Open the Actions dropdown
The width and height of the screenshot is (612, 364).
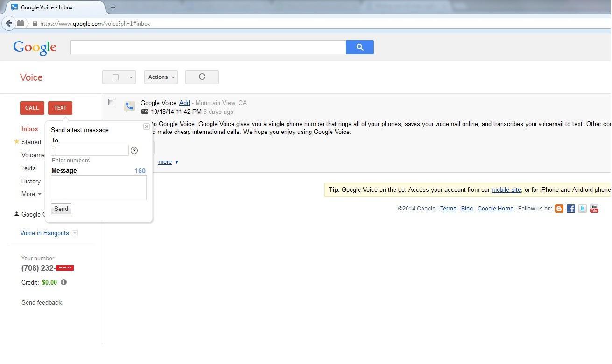tap(161, 77)
